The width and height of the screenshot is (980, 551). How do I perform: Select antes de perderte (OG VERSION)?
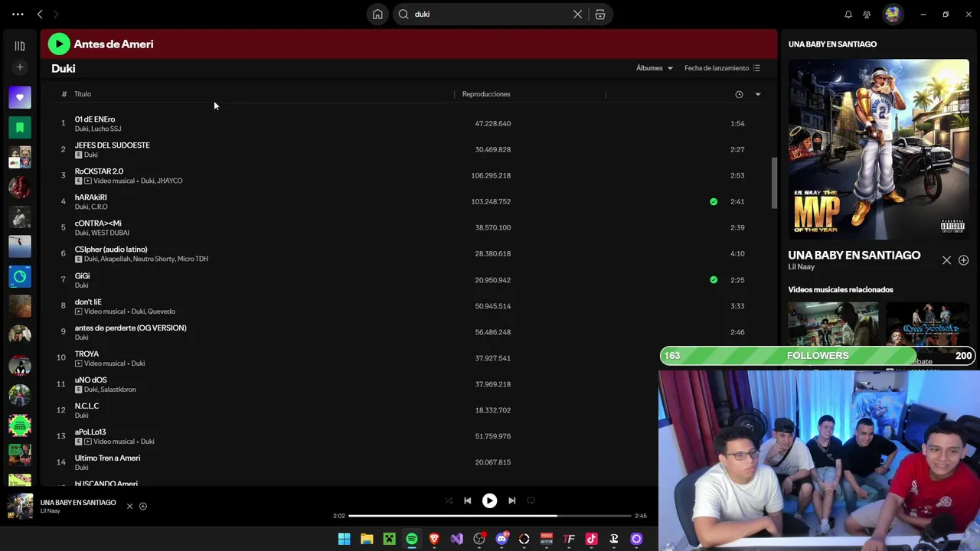pyautogui.click(x=131, y=328)
